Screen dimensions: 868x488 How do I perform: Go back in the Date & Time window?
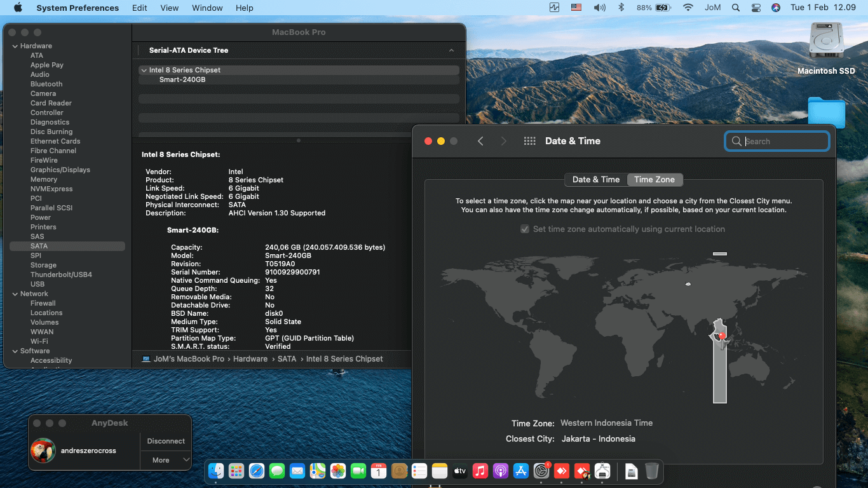click(x=480, y=141)
